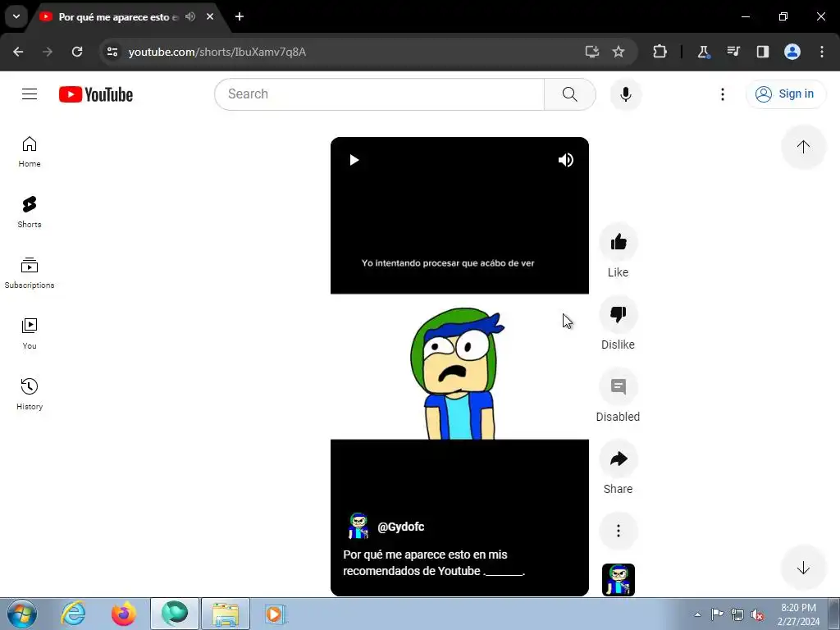Open media control icon in toolbar
840x630 pixels.
[733, 52]
